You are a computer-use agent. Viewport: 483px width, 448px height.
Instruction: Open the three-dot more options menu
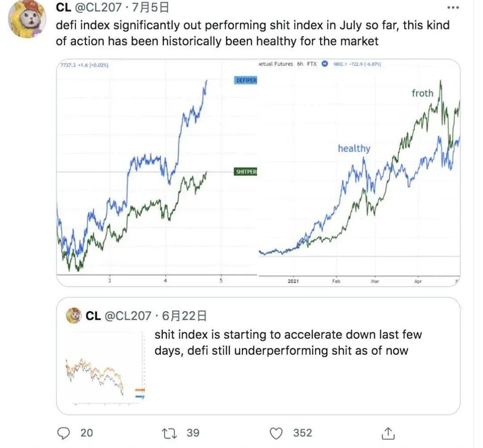[x=453, y=8]
